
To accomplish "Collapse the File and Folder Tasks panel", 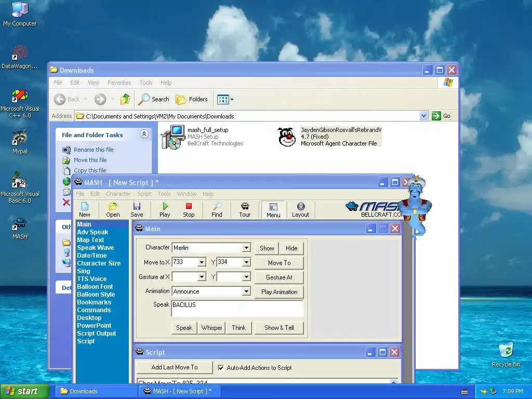I will click(x=144, y=134).
